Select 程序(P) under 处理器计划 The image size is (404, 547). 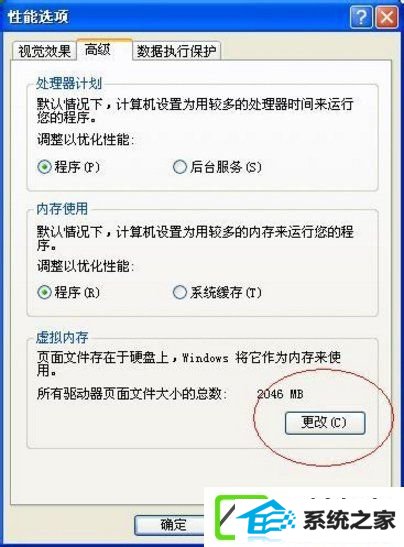point(69,167)
